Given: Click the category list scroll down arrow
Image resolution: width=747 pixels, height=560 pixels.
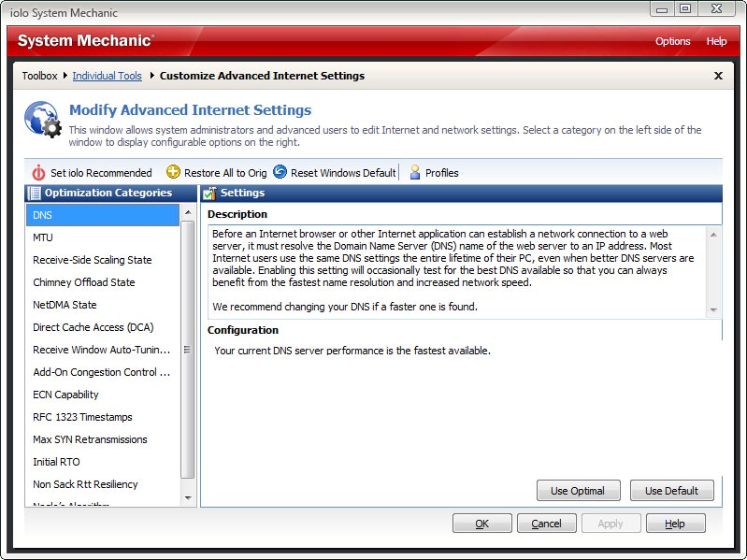Looking at the screenshot, I should [188, 498].
